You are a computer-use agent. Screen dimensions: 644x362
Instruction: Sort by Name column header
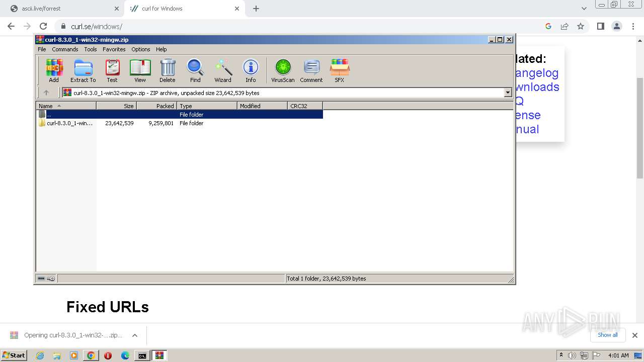coord(66,106)
